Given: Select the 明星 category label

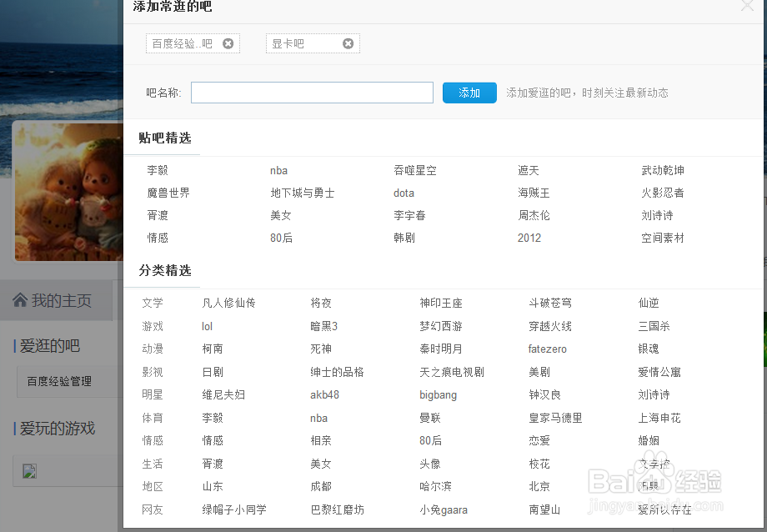Looking at the screenshot, I should coord(153,394).
